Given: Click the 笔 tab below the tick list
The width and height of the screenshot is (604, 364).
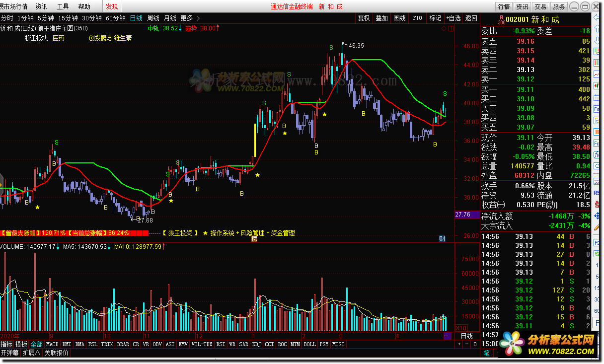Looking at the screenshot, I should pos(487,353).
